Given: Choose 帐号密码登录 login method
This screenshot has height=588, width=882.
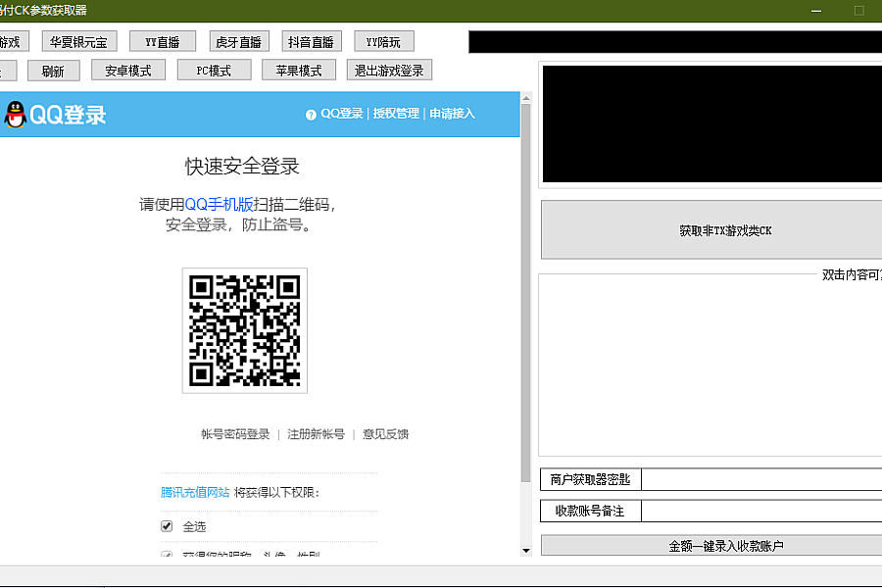Looking at the screenshot, I should tap(235, 434).
